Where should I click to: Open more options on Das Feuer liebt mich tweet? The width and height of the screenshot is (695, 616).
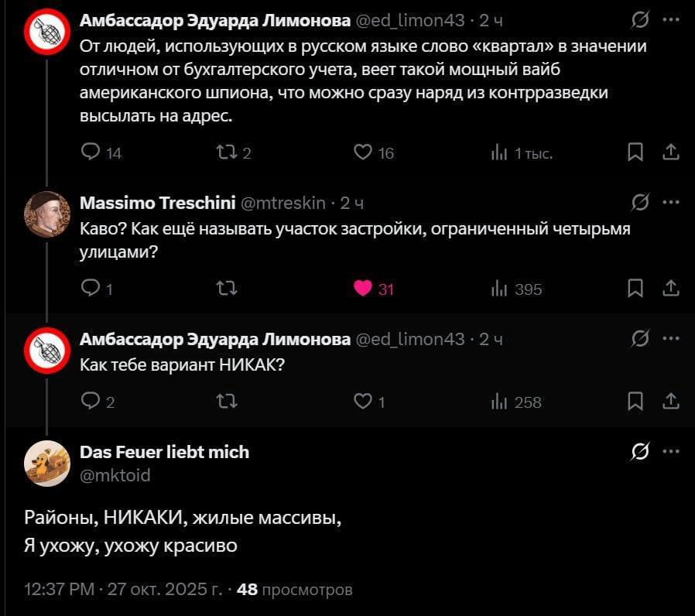[x=672, y=452]
